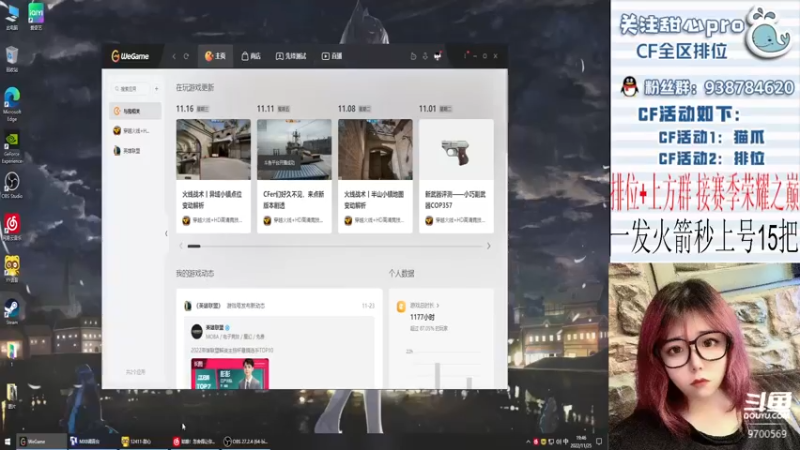Expand the 游戏总时长 stats arrow

(x=438, y=306)
